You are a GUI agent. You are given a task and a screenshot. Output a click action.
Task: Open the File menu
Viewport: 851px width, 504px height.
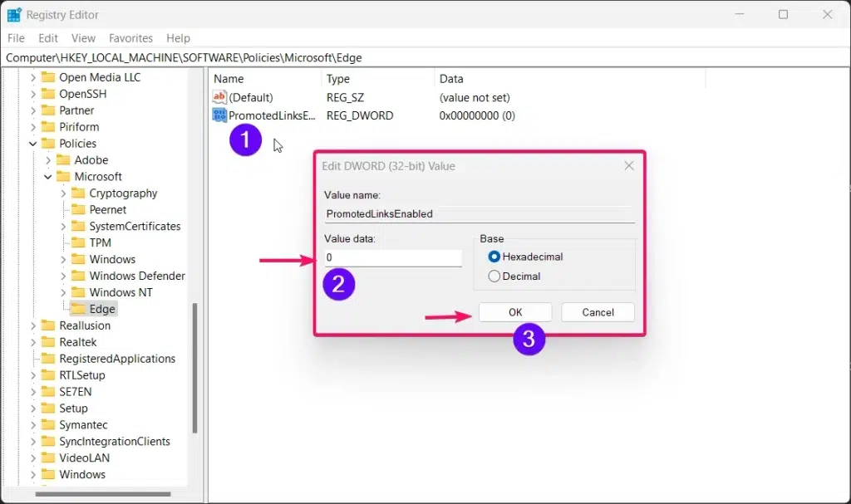click(x=16, y=38)
